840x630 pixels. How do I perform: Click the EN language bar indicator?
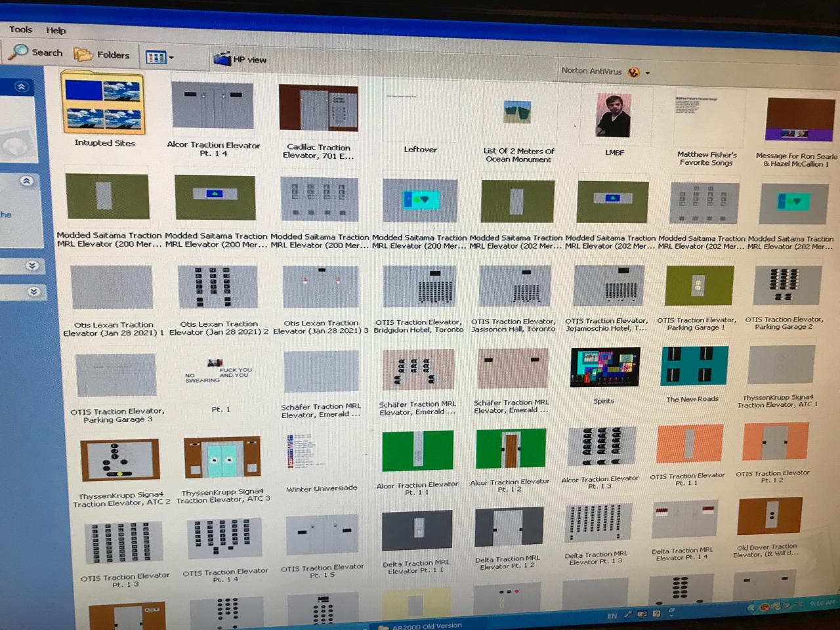(x=612, y=616)
